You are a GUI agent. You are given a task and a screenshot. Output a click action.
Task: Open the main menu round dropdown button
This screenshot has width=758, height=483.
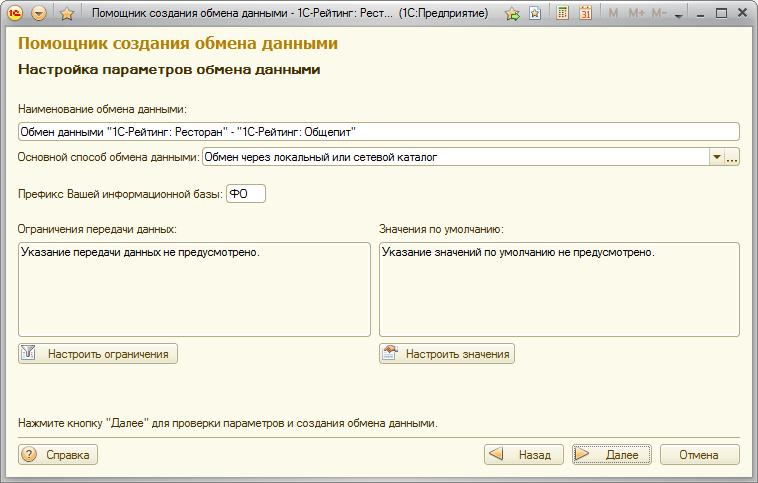point(39,14)
